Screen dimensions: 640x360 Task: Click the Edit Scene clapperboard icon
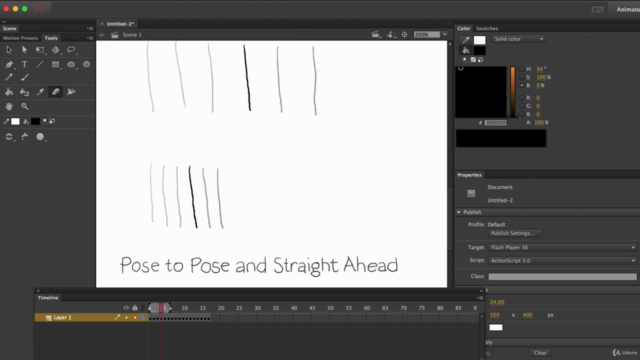coord(376,35)
